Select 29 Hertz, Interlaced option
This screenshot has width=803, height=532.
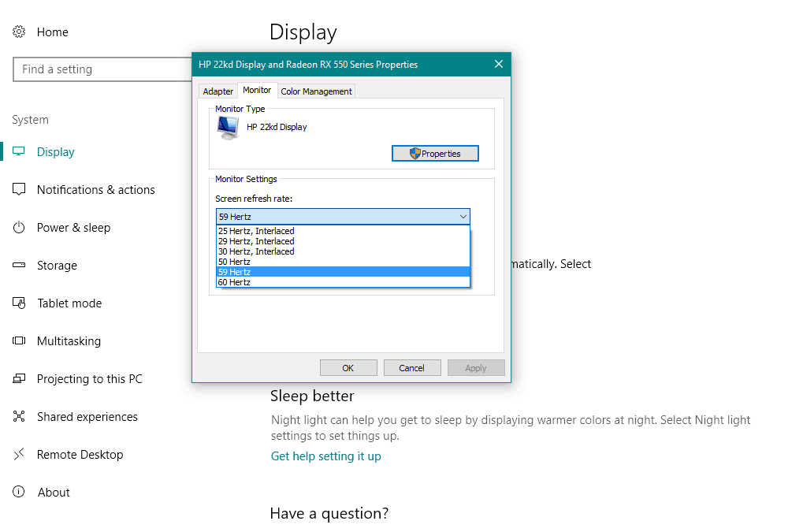pos(343,241)
